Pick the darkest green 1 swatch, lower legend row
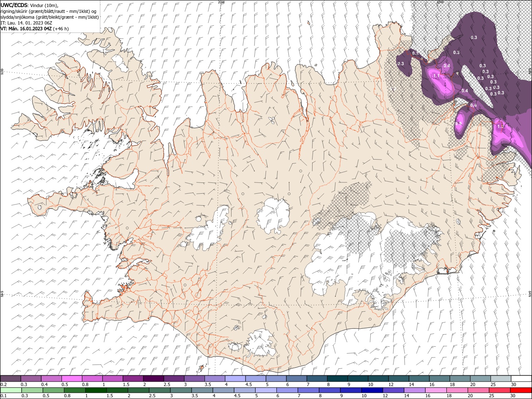Screen dimensions: 532x399 pos(96,390)
